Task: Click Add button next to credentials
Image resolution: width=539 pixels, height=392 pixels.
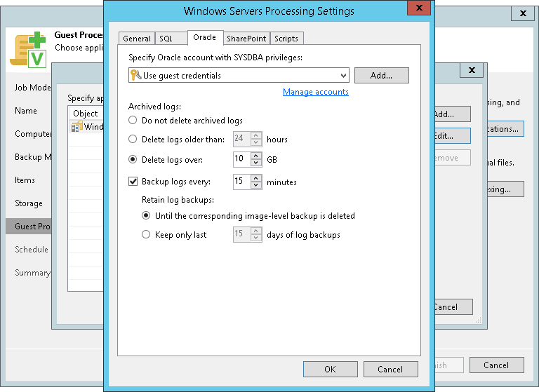Action: click(x=382, y=75)
